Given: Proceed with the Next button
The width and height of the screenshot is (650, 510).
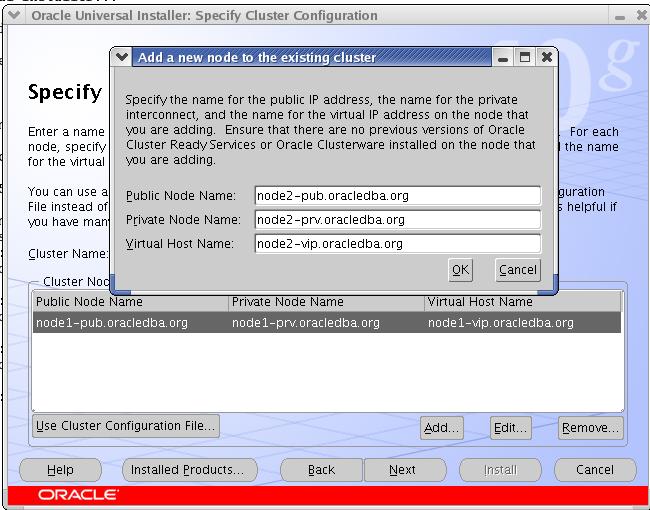Looking at the screenshot, I should tap(405, 470).
